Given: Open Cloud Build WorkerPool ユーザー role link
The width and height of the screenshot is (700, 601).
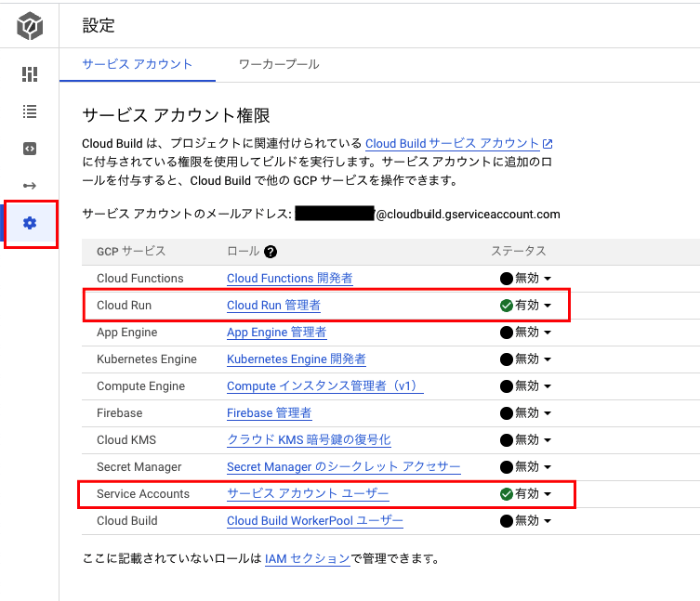Looking at the screenshot, I should [315, 521].
